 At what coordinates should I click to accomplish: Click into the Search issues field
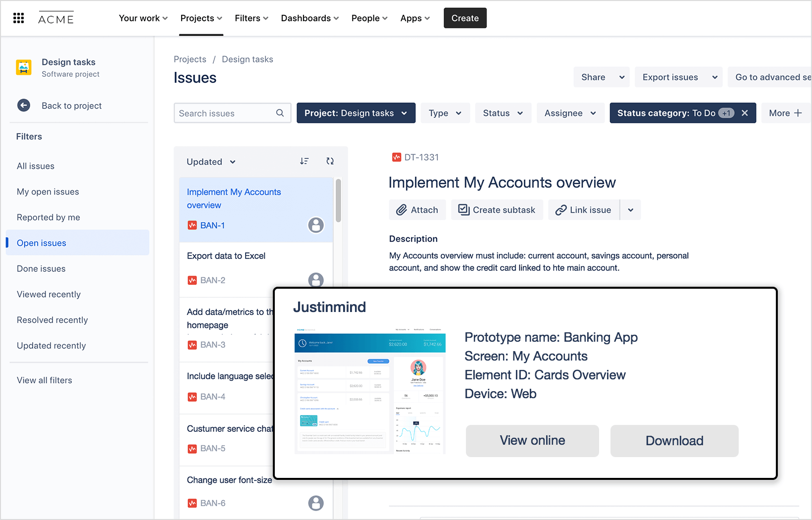[232, 113]
